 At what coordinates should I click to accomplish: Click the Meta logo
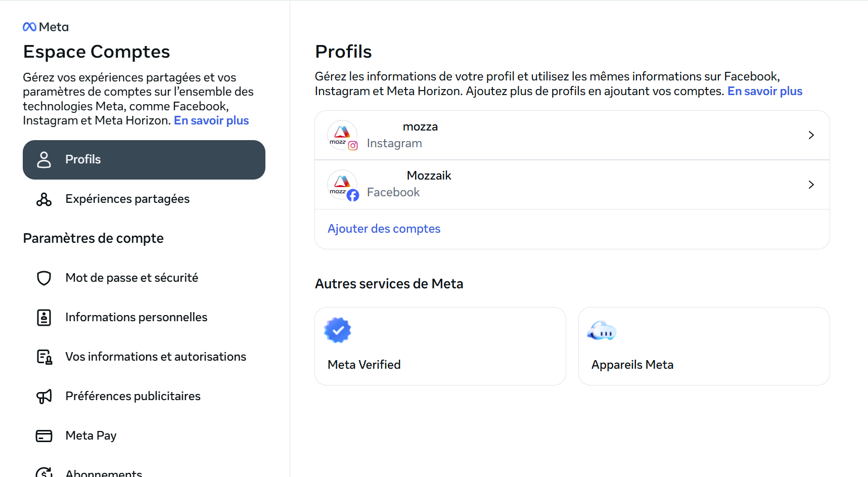pyautogui.click(x=45, y=27)
